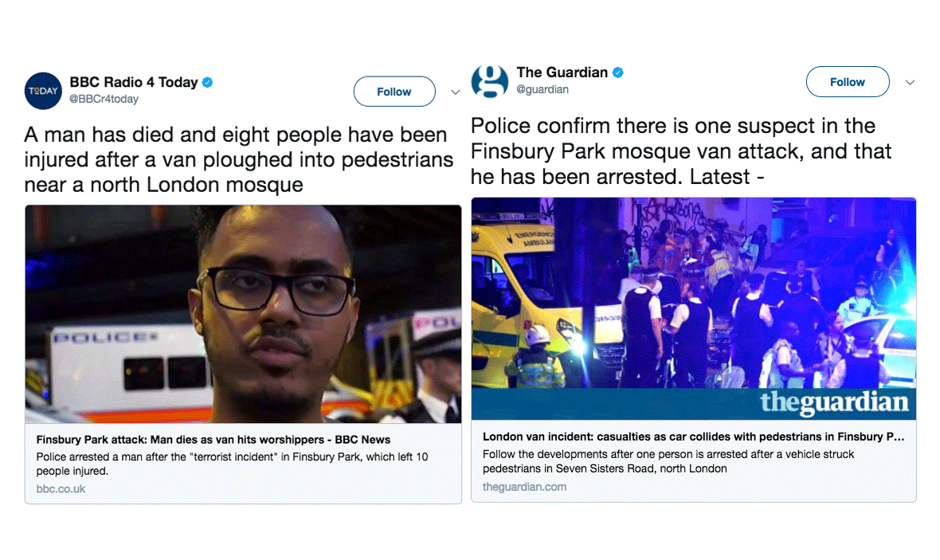Expand Guardian tweet options chevron
This screenshot has height=560, width=940.
point(910,83)
